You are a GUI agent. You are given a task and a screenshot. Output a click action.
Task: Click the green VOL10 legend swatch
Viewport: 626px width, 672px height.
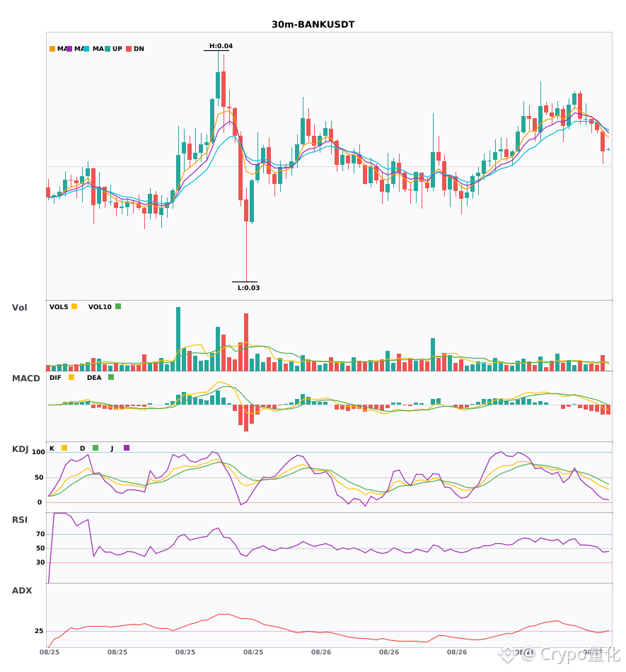tap(118, 306)
